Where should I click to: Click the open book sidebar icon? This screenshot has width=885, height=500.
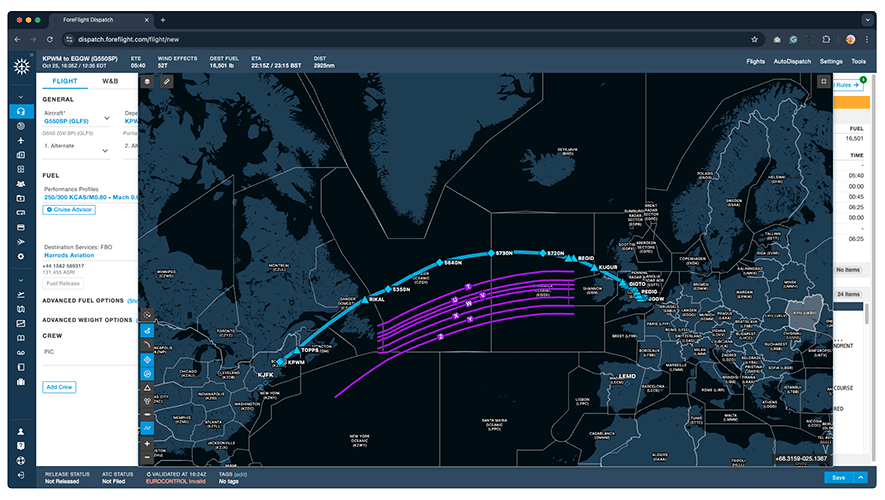tap(21, 338)
